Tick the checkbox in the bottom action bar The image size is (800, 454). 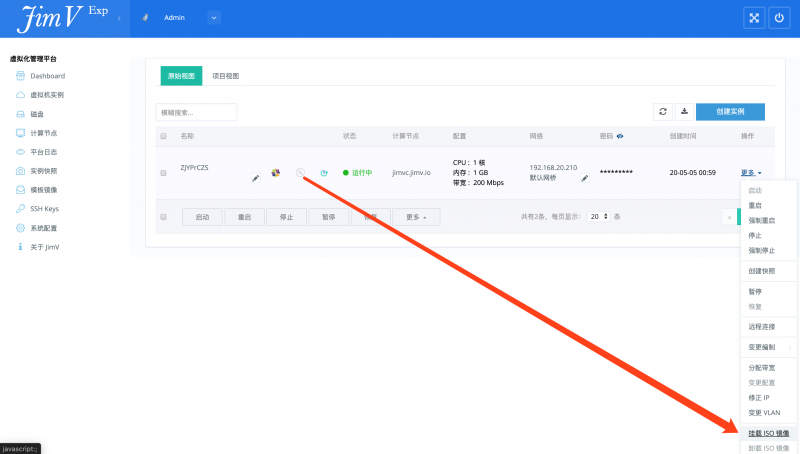click(163, 216)
